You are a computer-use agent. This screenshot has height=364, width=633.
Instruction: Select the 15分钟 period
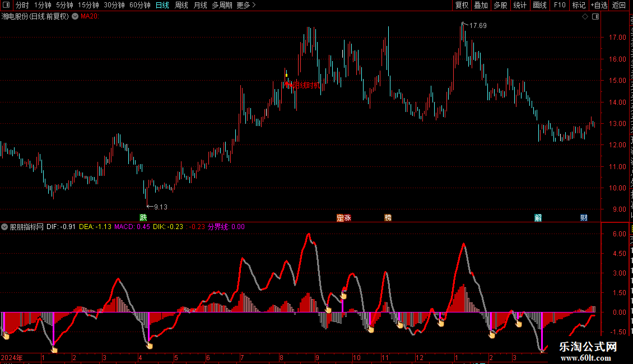(89, 5)
